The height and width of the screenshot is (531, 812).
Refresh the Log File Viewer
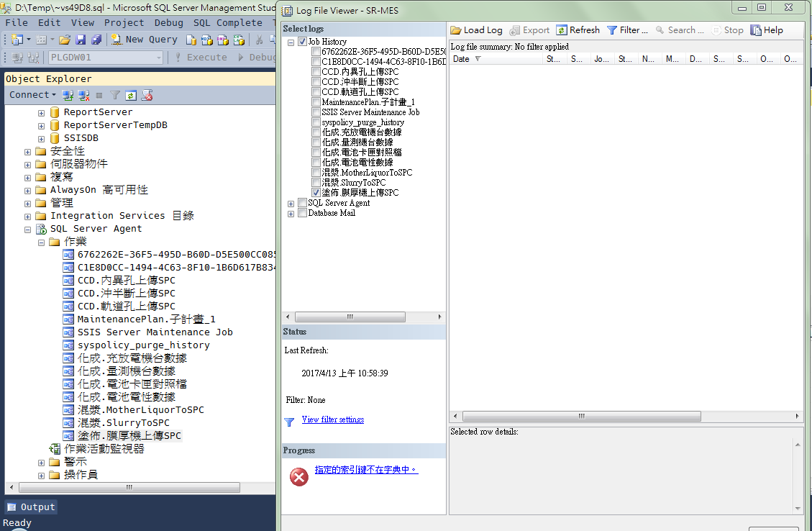coord(577,30)
